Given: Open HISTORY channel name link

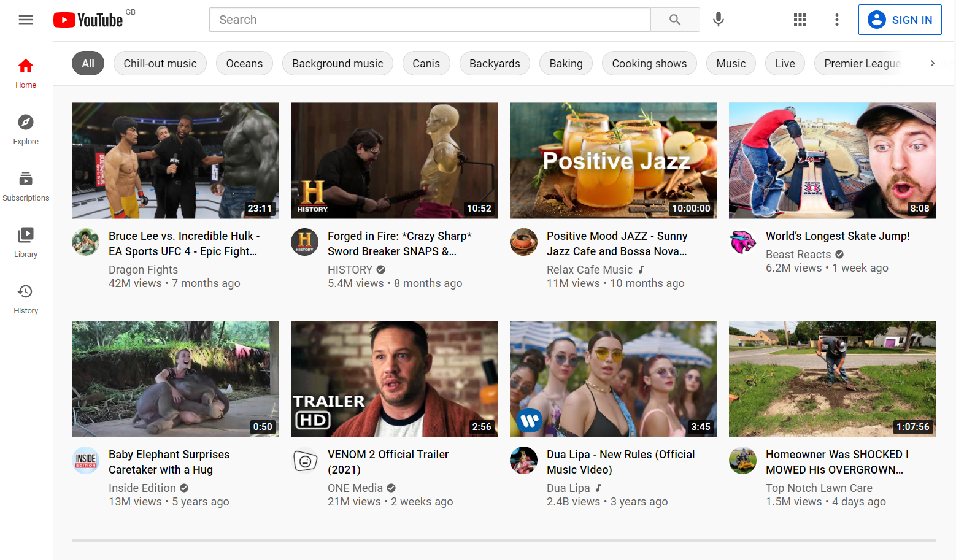Looking at the screenshot, I should [350, 269].
